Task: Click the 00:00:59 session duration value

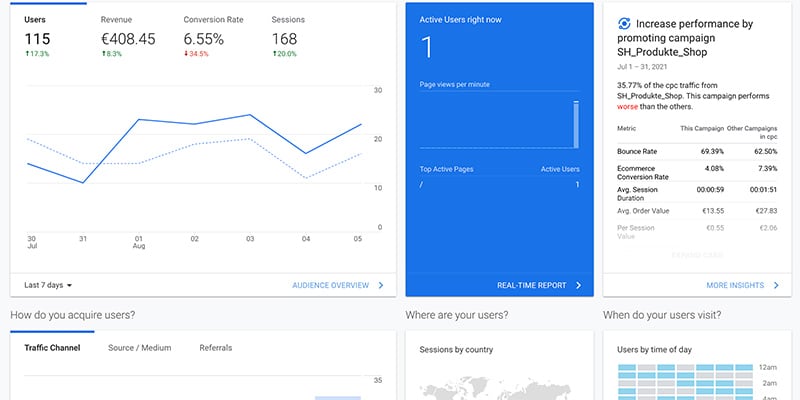Action: pos(710,190)
